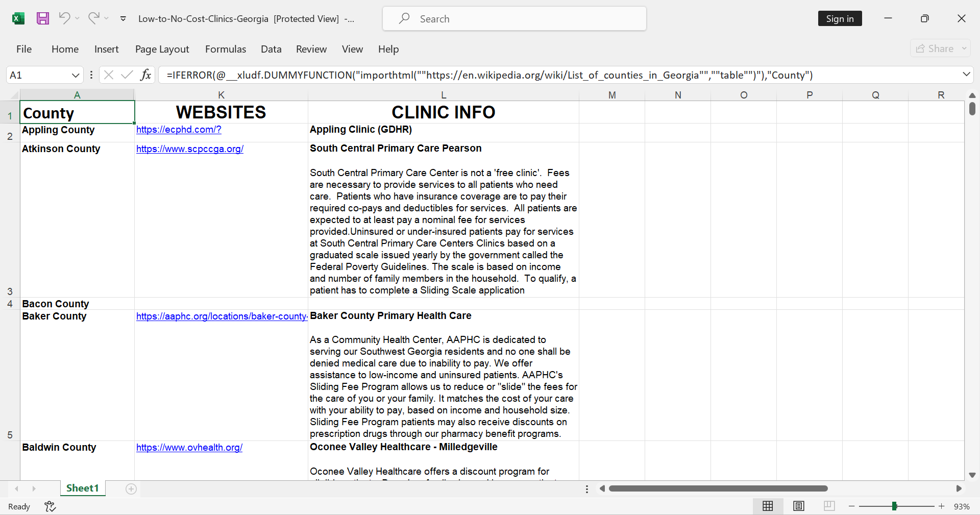The height and width of the screenshot is (515, 980).
Task: Click the horizontal scrollbar thumb
Action: point(718,488)
